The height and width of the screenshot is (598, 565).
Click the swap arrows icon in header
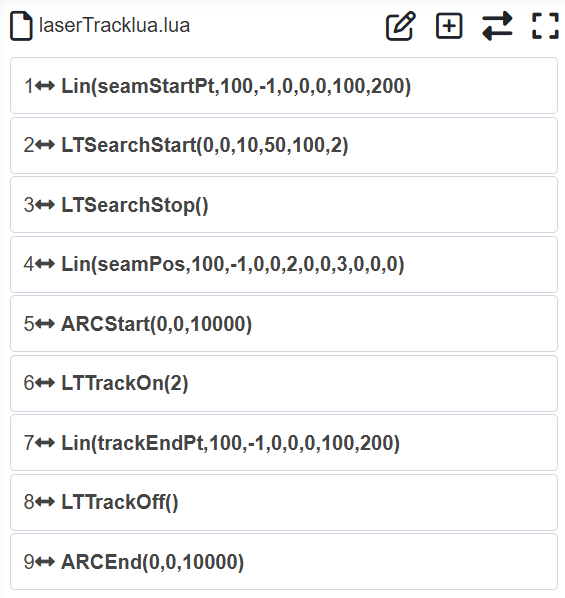497,26
